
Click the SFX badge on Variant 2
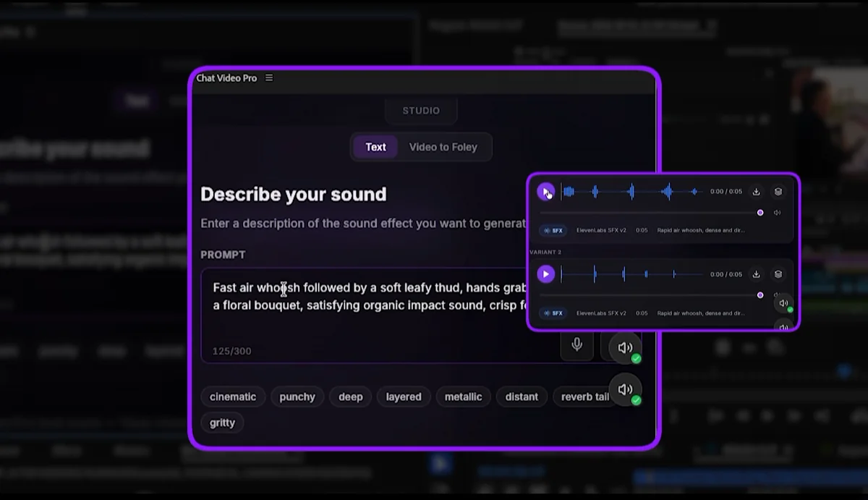[553, 313]
